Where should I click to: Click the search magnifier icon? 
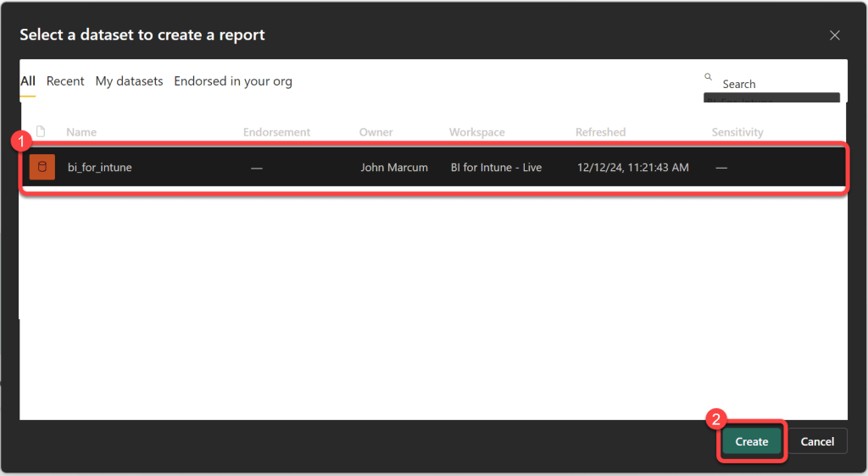(709, 77)
